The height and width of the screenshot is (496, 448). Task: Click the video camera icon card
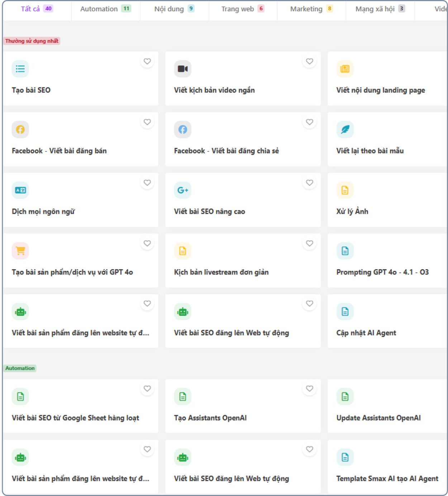[x=183, y=69]
